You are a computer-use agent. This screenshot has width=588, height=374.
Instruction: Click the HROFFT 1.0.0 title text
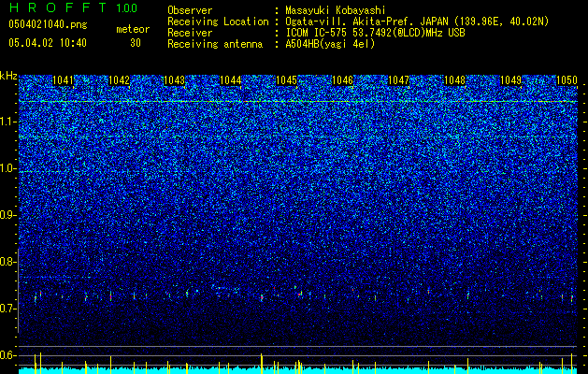coord(74,7)
